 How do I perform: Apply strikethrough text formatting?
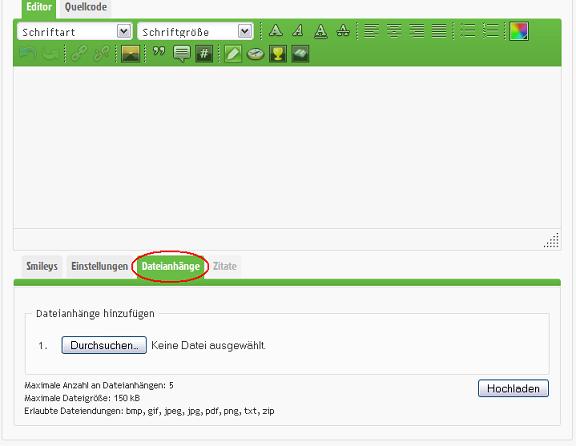[x=343, y=31]
